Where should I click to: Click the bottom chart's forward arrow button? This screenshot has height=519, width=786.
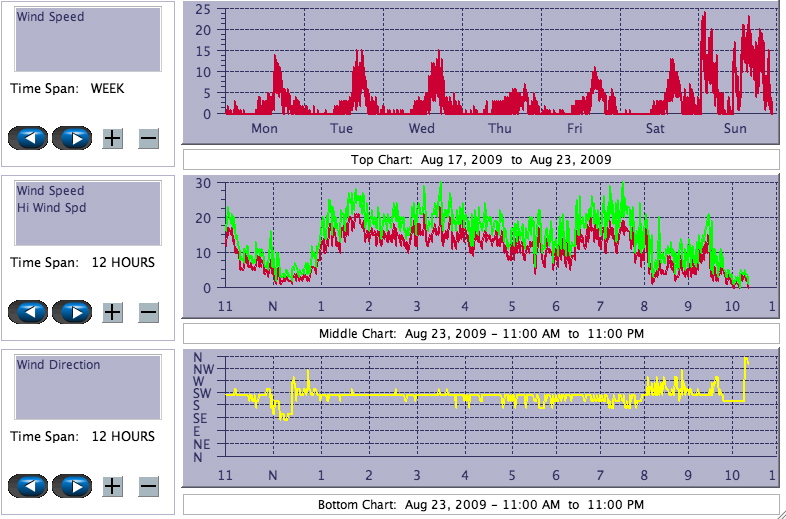pyautogui.click(x=72, y=486)
